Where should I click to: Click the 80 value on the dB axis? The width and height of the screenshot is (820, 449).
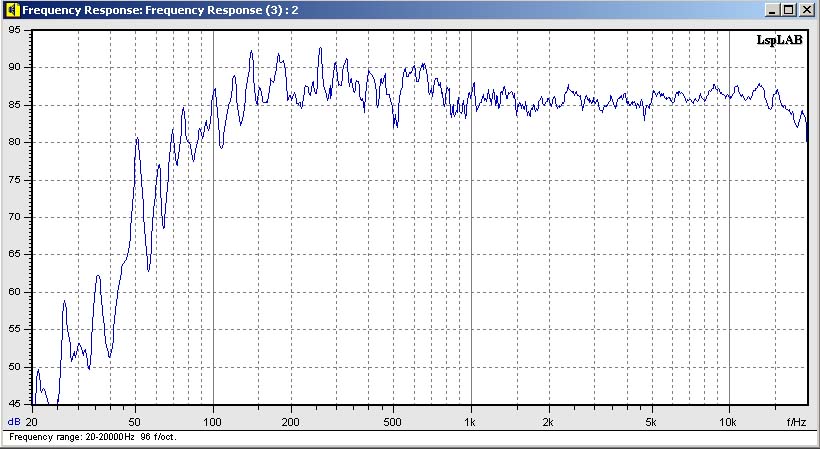coord(15,142)
